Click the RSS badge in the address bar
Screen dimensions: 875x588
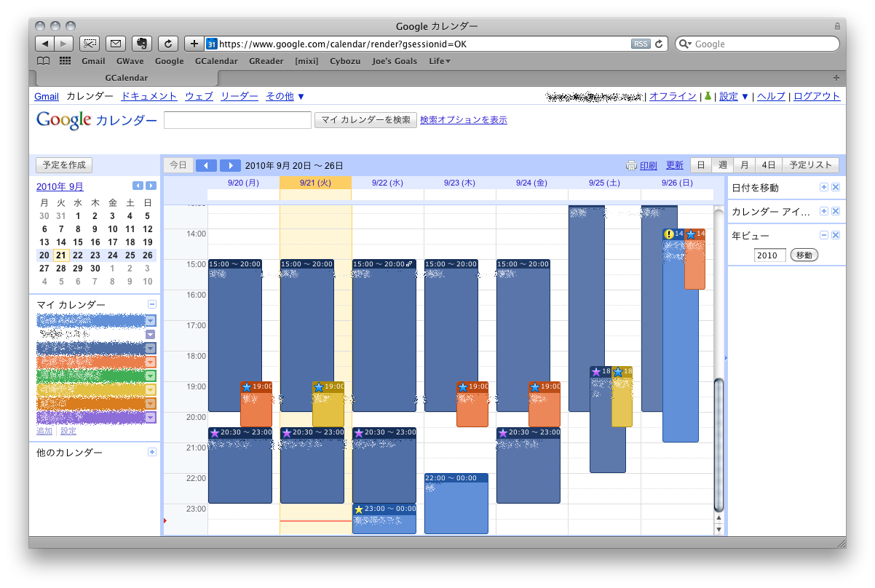coord(641,44)
